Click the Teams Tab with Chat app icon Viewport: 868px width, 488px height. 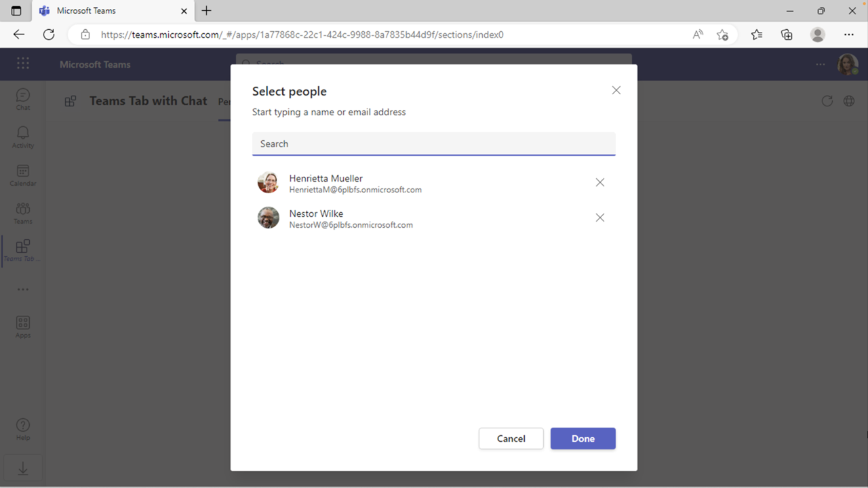coord(71,101)
